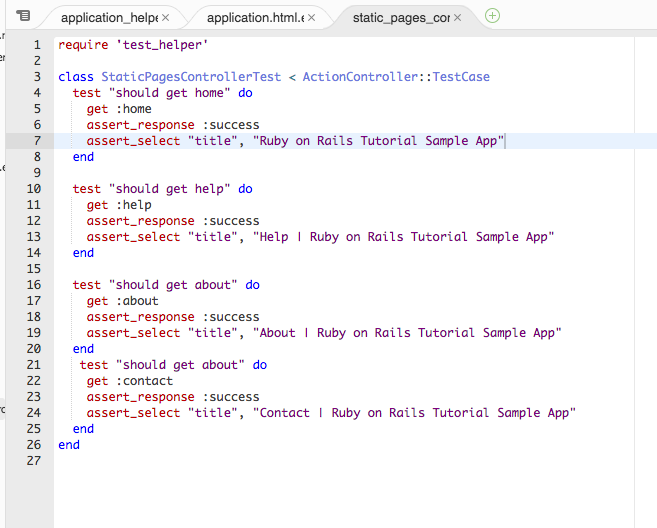
Task: Click the final 'end' on line 26
Action: [69, 445]
